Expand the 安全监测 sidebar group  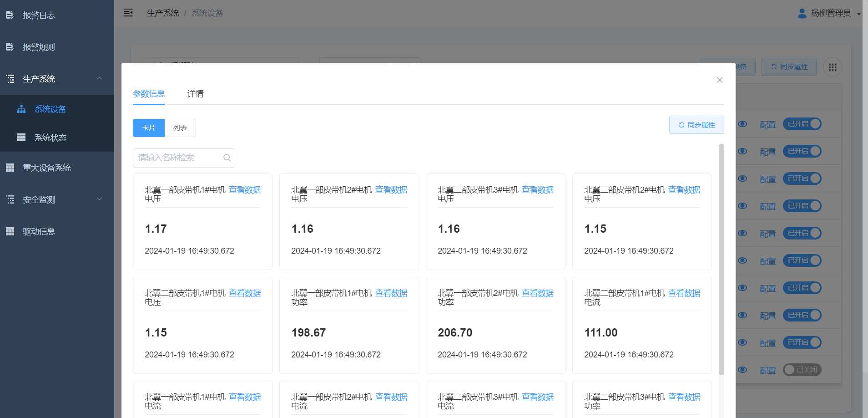(57, 199)
